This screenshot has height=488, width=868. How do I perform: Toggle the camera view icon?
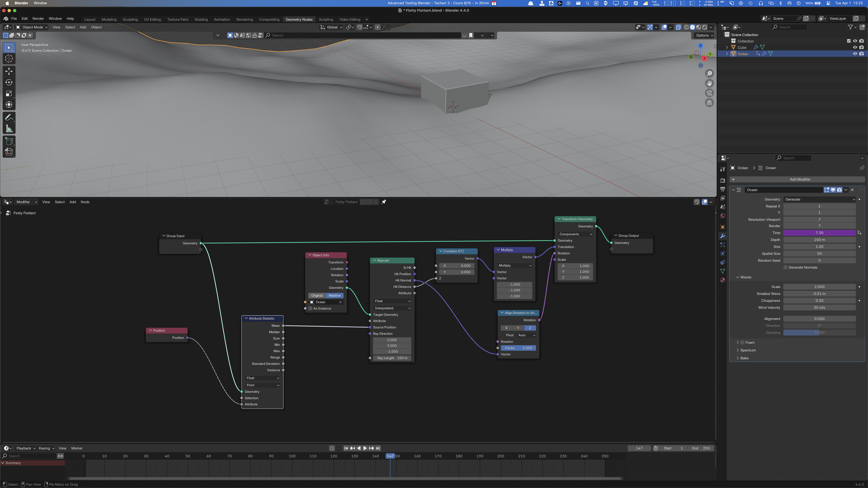point(709,93)
